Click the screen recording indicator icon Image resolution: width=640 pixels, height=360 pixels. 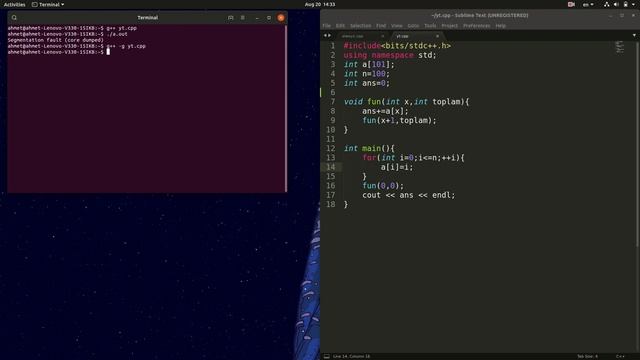[571, 4]
